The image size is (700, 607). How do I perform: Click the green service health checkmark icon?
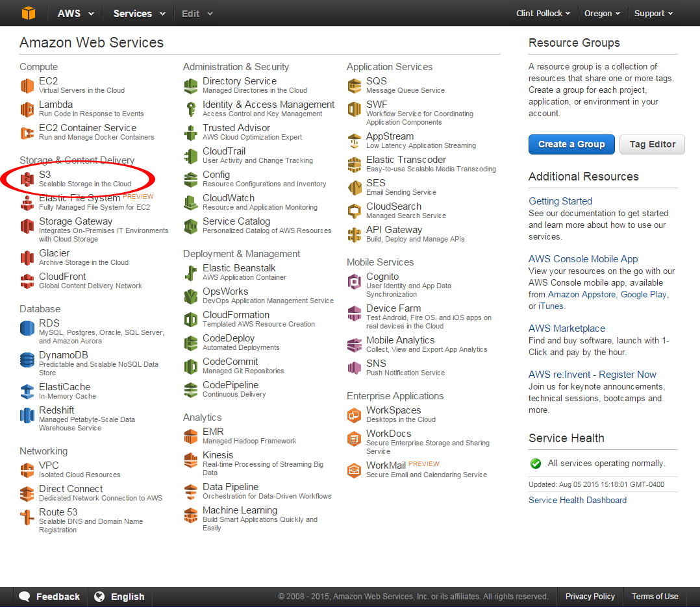pos(536,464)
